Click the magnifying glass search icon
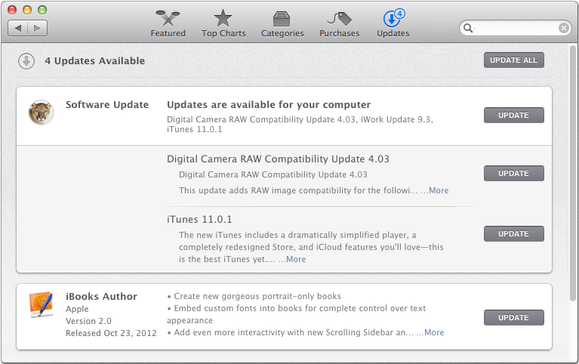This screenshot has width=579, height=364. (468, 28)
